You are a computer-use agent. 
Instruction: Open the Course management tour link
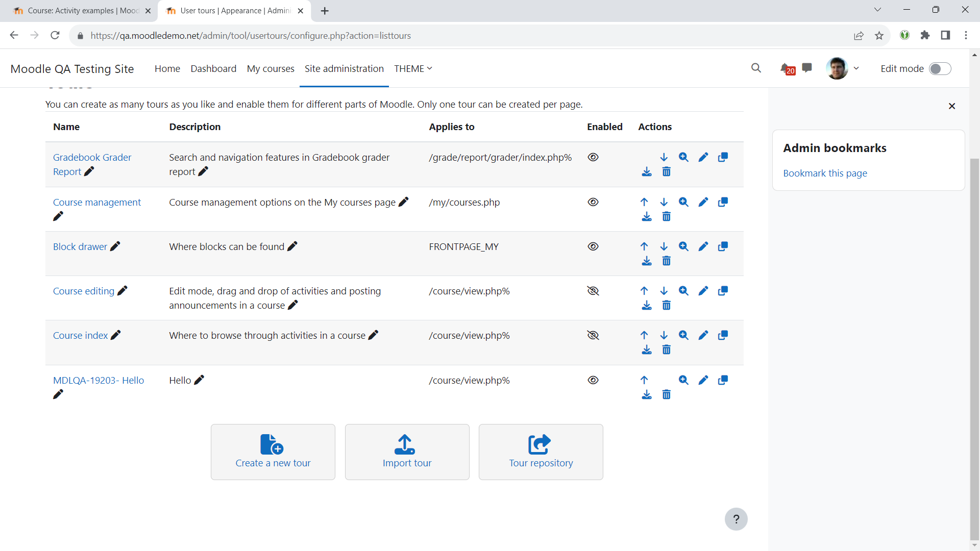pyautogui.click(x=97, y=202)
